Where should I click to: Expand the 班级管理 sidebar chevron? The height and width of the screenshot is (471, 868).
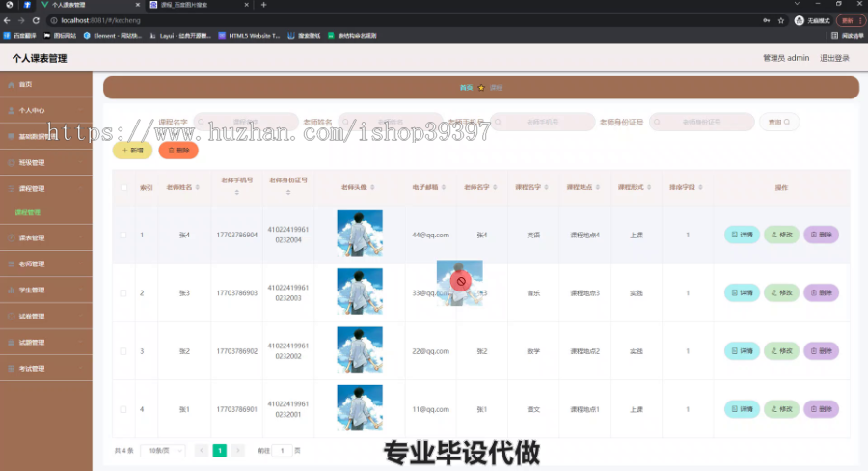tap(81, 162)
